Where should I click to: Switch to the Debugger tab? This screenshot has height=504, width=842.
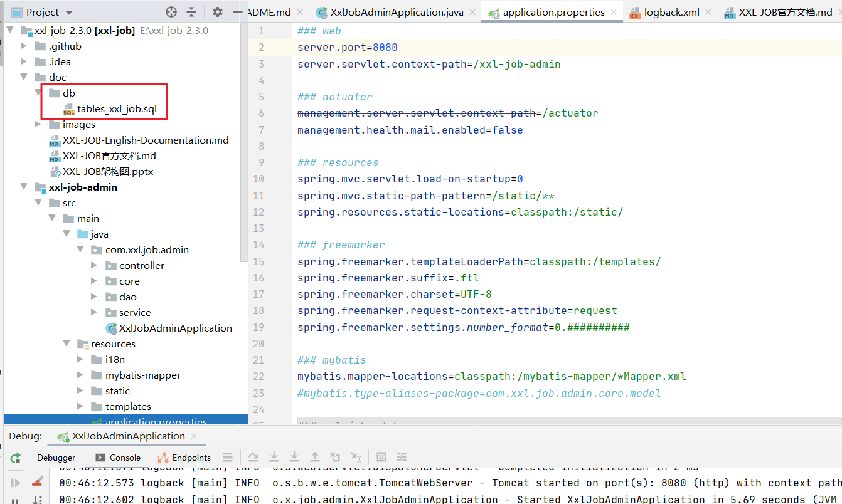coord(56,458)
